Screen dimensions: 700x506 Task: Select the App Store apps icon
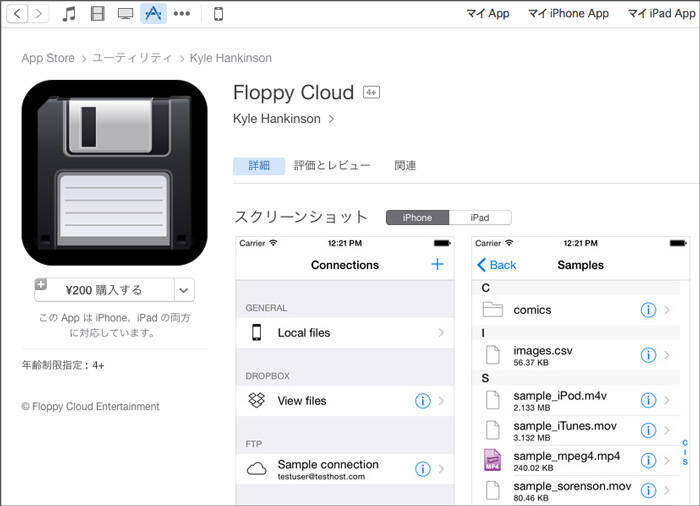click(x=153, y=14)
